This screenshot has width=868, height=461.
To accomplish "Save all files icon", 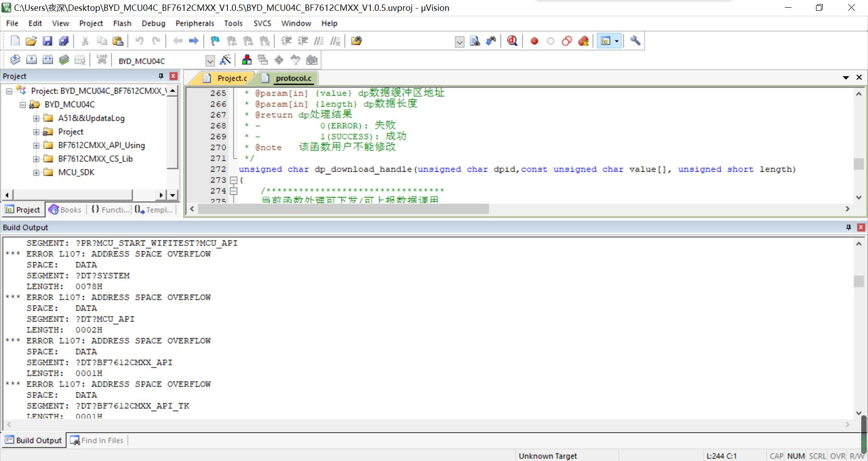I will (64, 41).
